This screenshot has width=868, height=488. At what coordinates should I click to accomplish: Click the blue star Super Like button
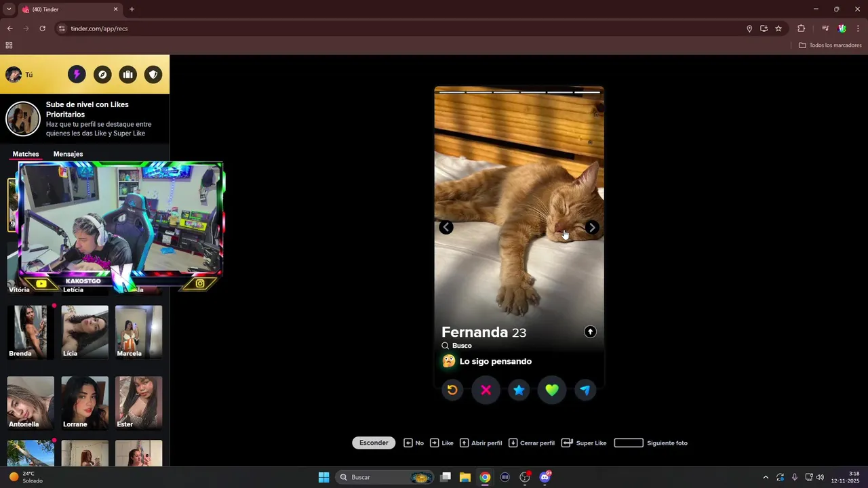pos(519,390)
